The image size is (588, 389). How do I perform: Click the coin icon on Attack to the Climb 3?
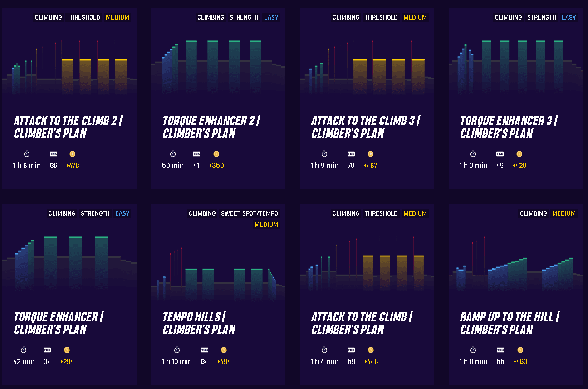pyautogui.click(x=371, y=154)
